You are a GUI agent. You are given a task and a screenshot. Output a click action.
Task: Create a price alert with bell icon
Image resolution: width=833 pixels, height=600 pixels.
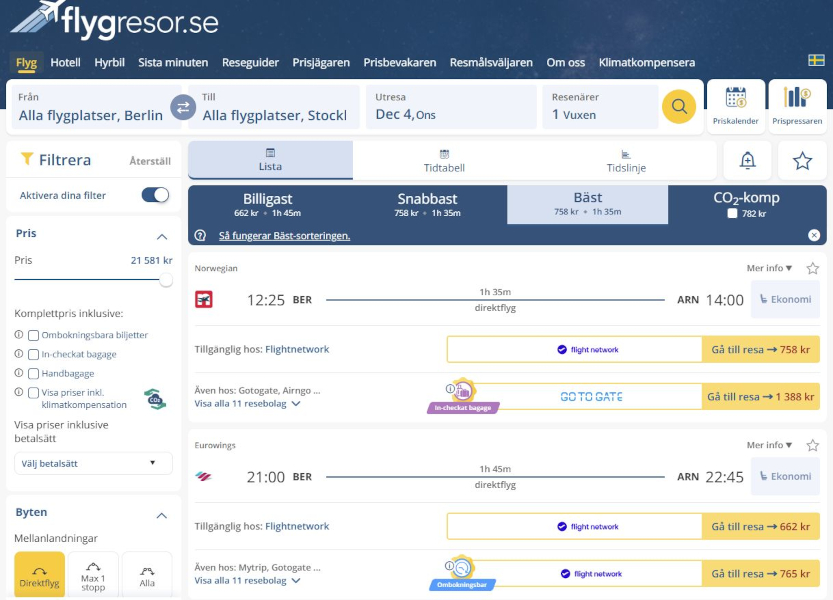pos(747,160)
